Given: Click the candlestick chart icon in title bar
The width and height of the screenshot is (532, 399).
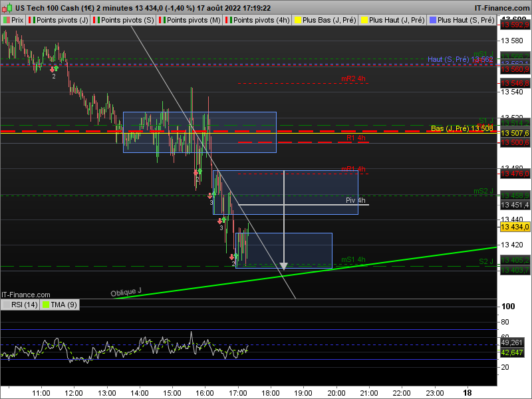Looking at the screenshot, I should point(7,7).
